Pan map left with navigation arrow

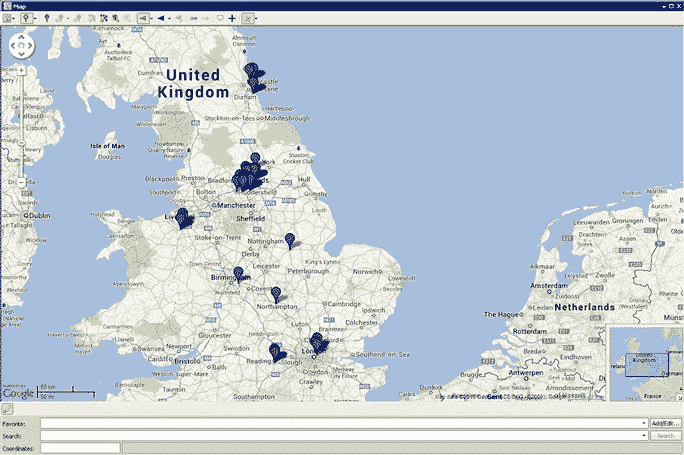point(13,46)
